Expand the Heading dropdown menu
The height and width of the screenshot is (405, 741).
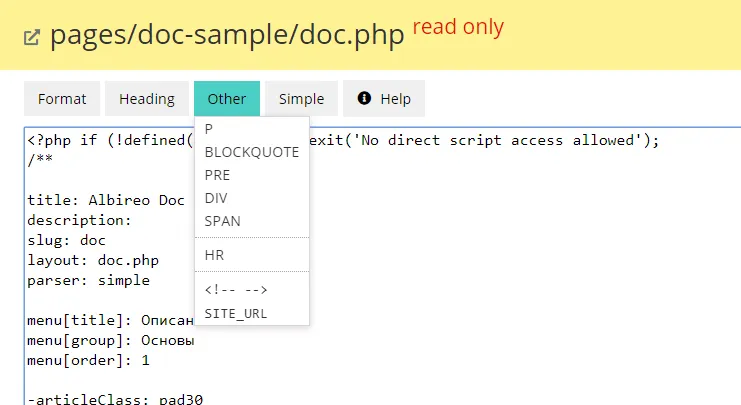coord(147,99)
